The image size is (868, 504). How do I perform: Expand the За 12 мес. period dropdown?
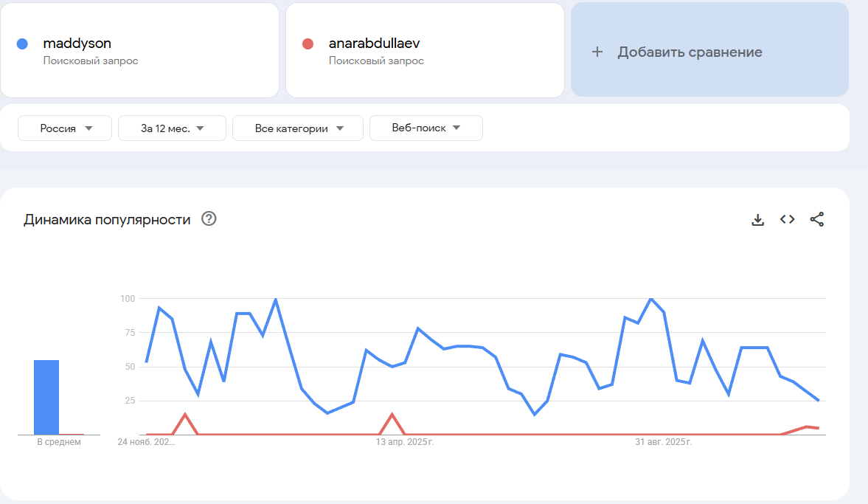[172, 128]
